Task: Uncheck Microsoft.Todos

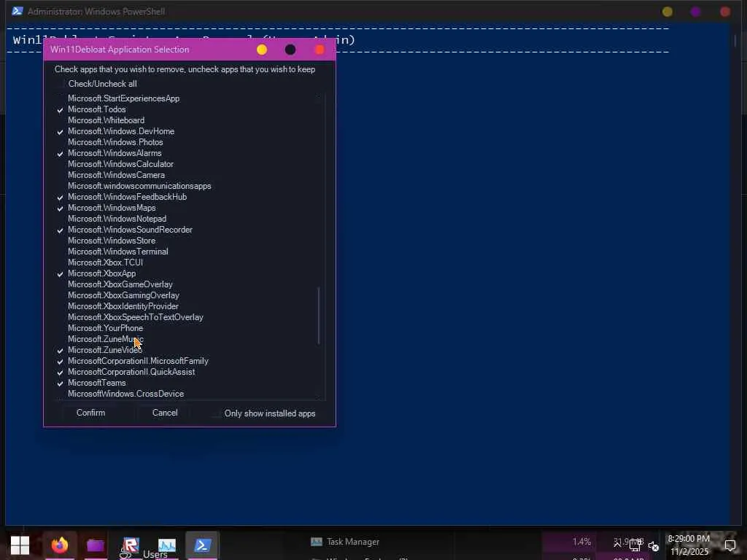Action: (60, 110)
